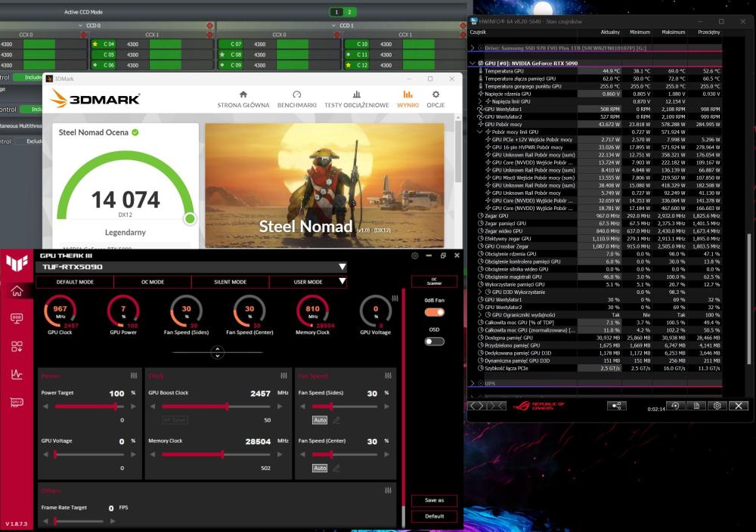
Task: Click the star marker on core C 04
Action: pyautogui.click(x=95, y=44)
